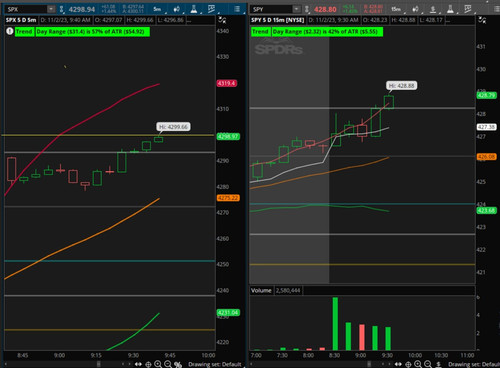This screenshot has height=368, width=500.
Task: Toggle dollar scale icon under SPY chart
Action: pos(439,364)
